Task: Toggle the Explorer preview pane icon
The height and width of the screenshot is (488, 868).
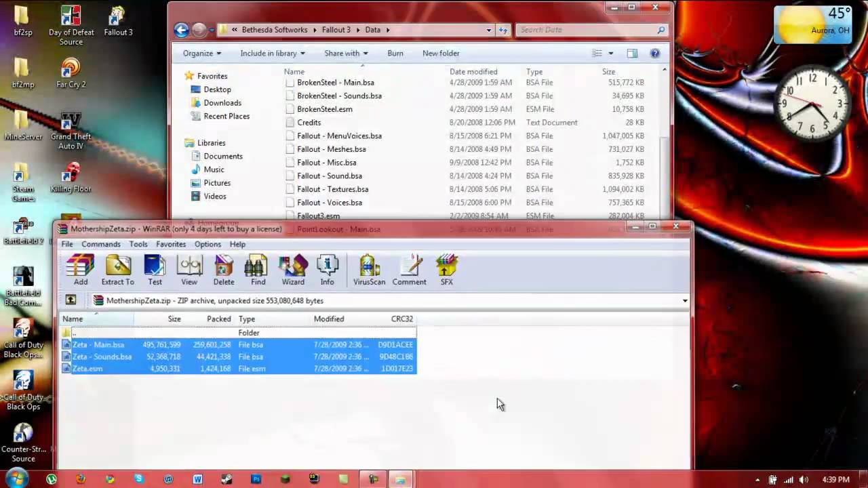Action: pos(632,53)
